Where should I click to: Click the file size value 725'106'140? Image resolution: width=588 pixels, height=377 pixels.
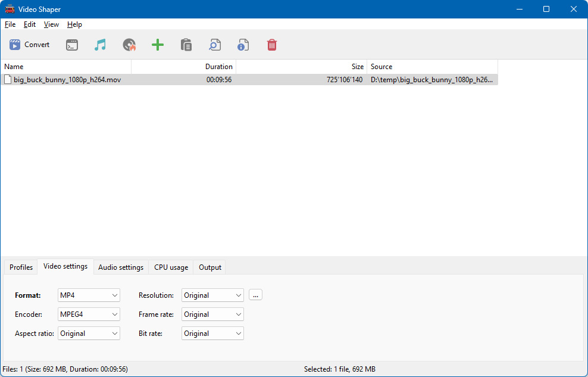(345, 80)
